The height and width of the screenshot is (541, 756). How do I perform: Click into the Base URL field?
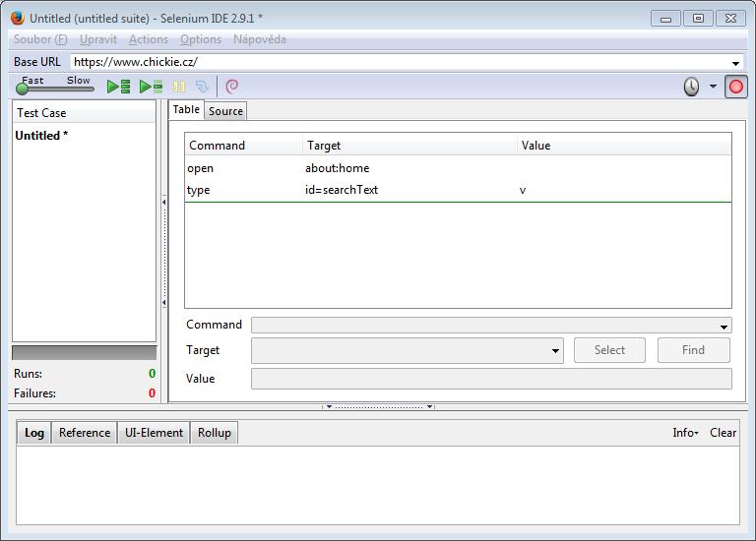401,62
